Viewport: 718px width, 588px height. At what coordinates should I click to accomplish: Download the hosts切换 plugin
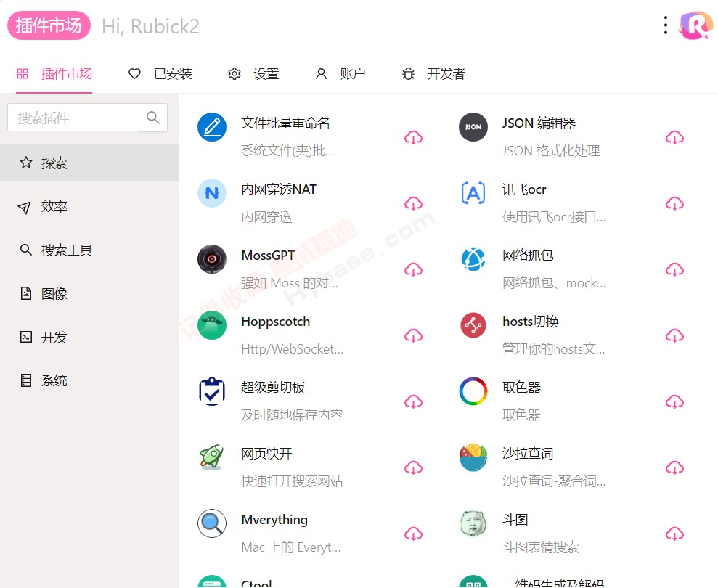674,335
